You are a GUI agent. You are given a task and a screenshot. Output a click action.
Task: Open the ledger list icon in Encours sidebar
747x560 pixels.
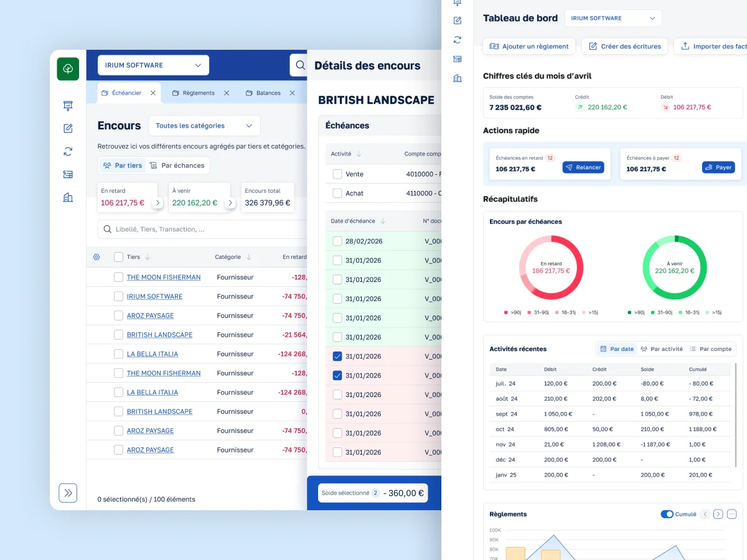point(68,174)
